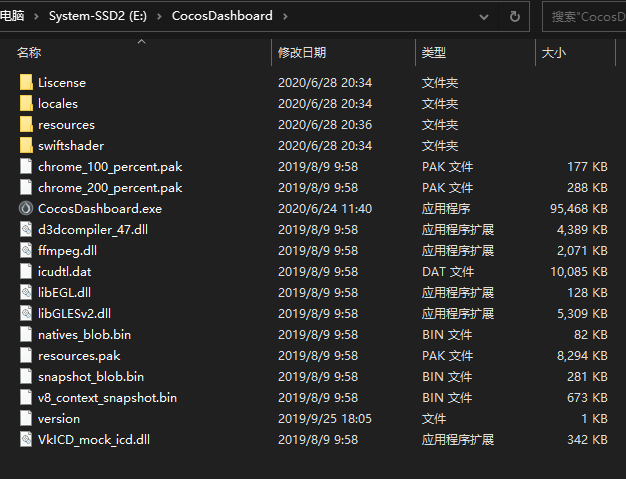
Task: Select the libEGL.dll file name
Action: click(x=64, y=293)
